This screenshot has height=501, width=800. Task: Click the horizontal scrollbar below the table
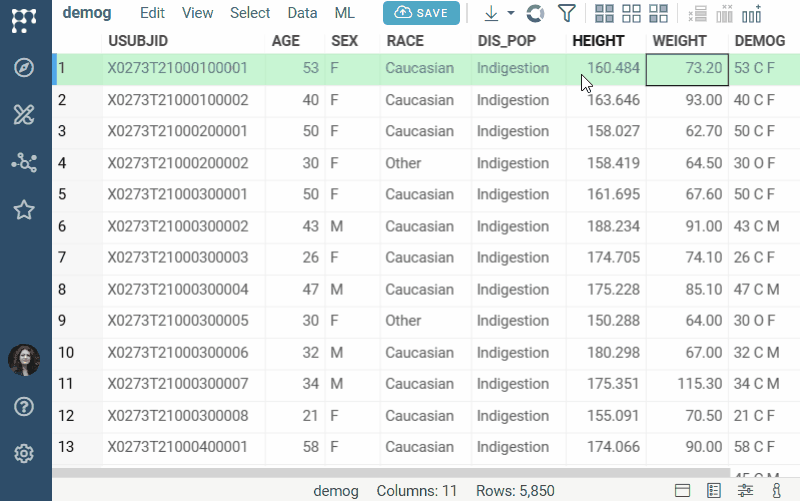click(400, 472)
